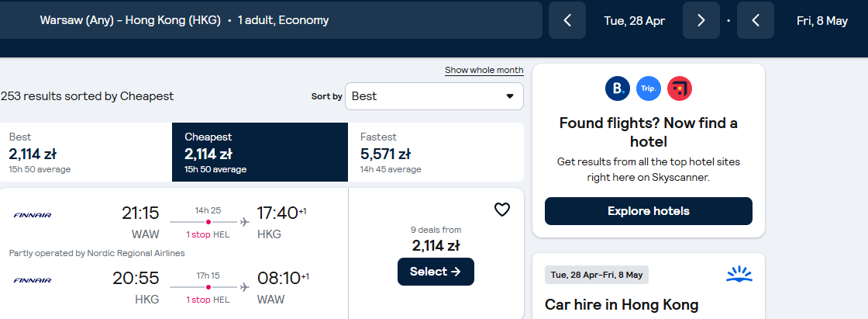Viewport: 868px width, 319px height.
Task: Switch to the Fastest 5,571 zł tab
Action: click(436, 152)
